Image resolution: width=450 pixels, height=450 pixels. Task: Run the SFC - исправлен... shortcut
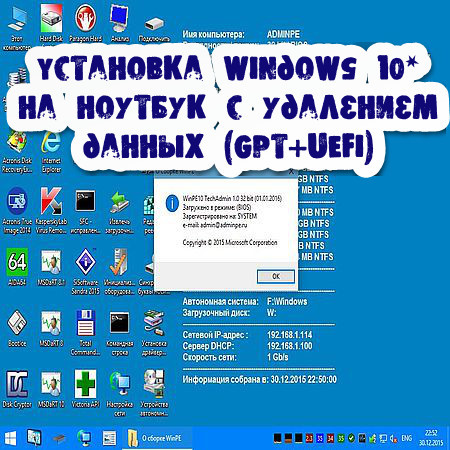point(85,211)
